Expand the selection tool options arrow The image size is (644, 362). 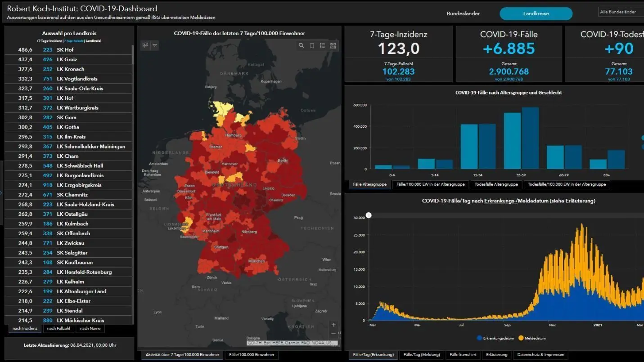coord(154,45)
